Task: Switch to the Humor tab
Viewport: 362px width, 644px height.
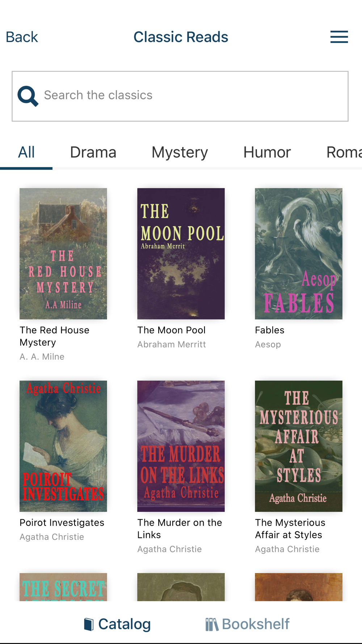Action: 267,152
